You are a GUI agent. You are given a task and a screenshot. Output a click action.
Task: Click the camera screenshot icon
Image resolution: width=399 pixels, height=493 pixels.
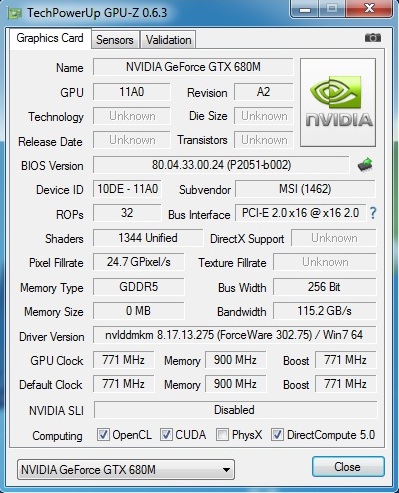[x=373, y=38]
